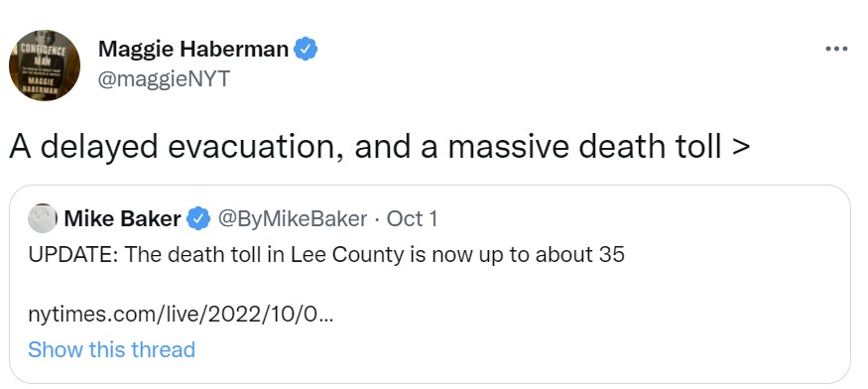Click the number 35 in quoted tweet
The height and width of the screenshot is (389, 868).
[x=612, y=254]
